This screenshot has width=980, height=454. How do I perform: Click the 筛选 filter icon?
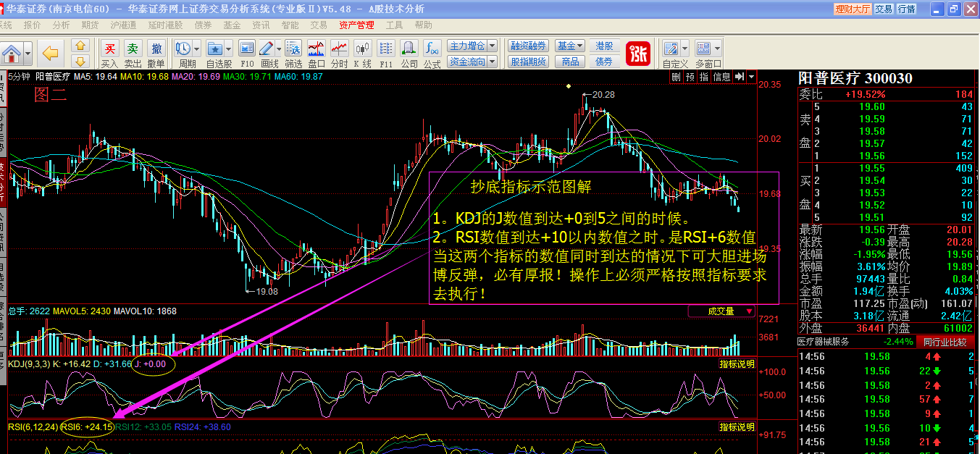point(293,49)
